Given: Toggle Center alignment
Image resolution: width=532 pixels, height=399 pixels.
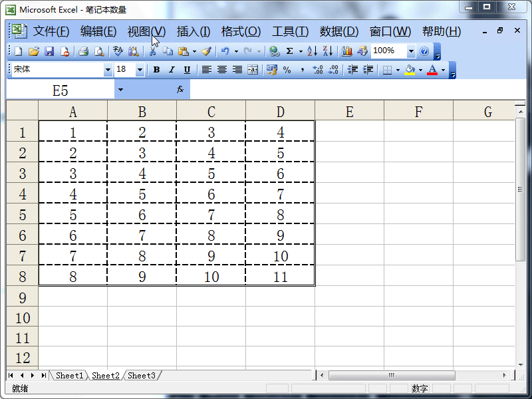Looking at the screenshot, I should pos(222,70).
